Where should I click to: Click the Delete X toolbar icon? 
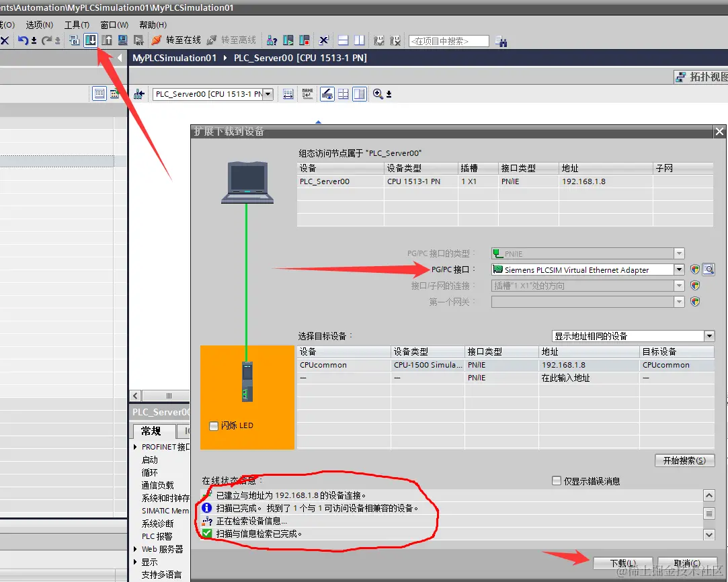[5, 40]
